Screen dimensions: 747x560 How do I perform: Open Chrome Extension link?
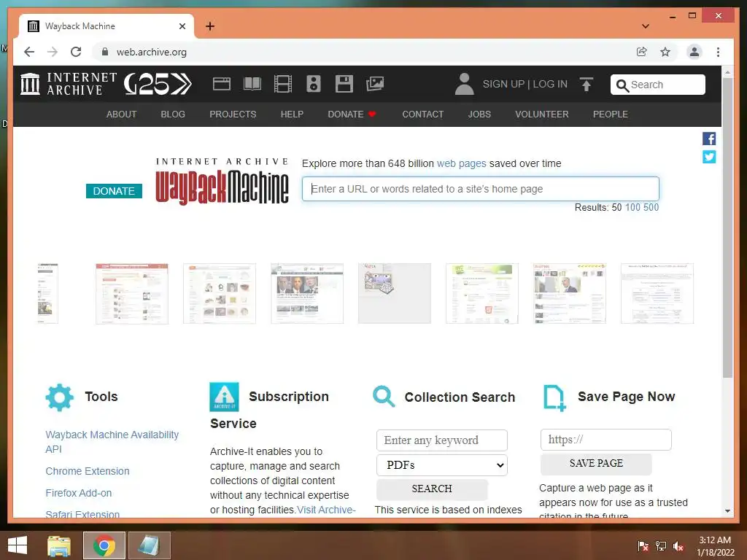[x=88, y=471]
